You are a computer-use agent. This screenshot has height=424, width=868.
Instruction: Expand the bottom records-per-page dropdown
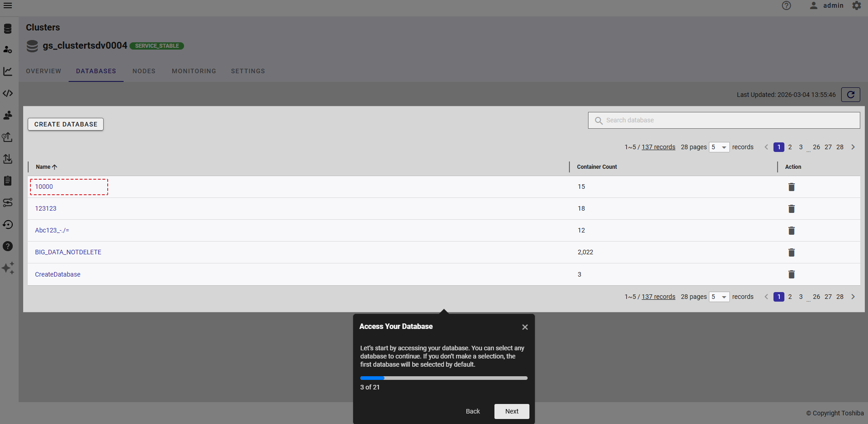pos(719,297)
